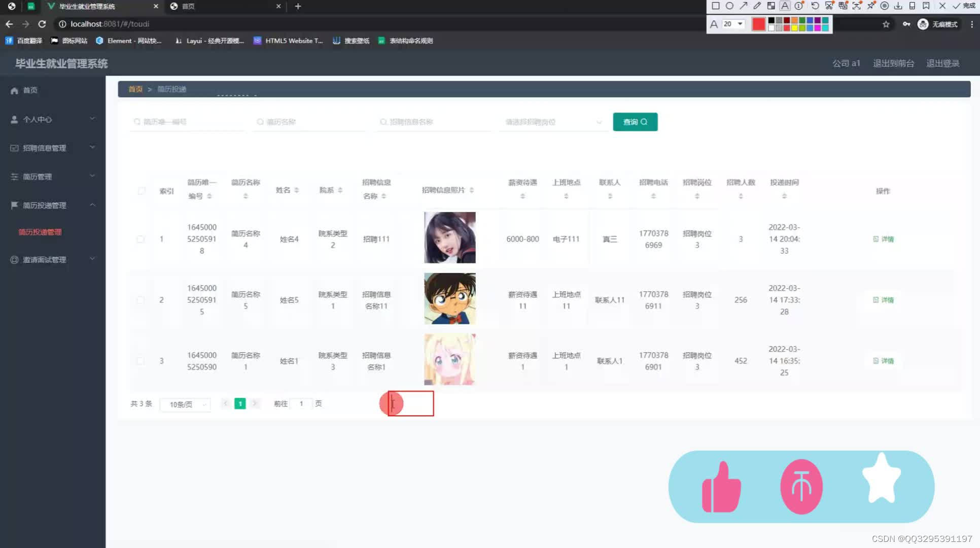The image size is (980, 548).
Task: Open the Element bookmark
Action: coord(129,41)
